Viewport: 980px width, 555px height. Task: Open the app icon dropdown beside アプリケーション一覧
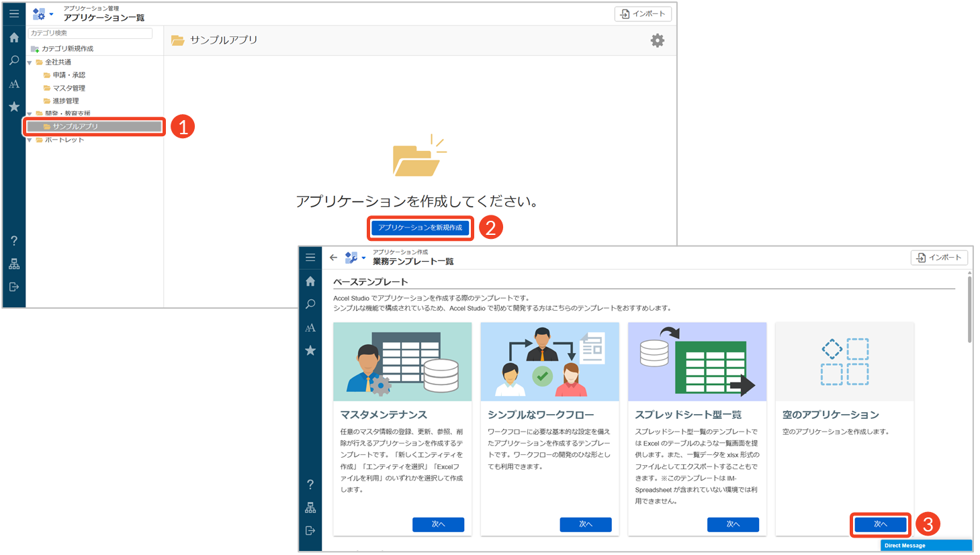pos(43,14)
